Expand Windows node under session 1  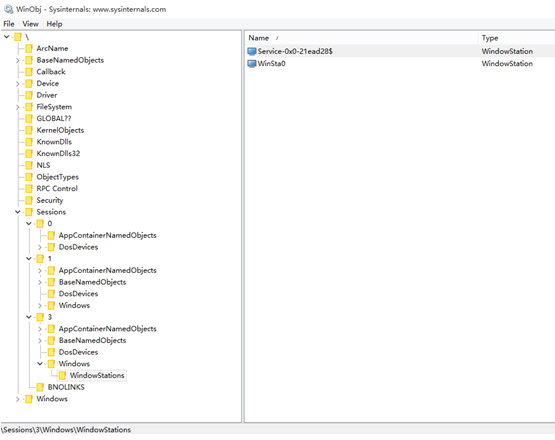40,306
